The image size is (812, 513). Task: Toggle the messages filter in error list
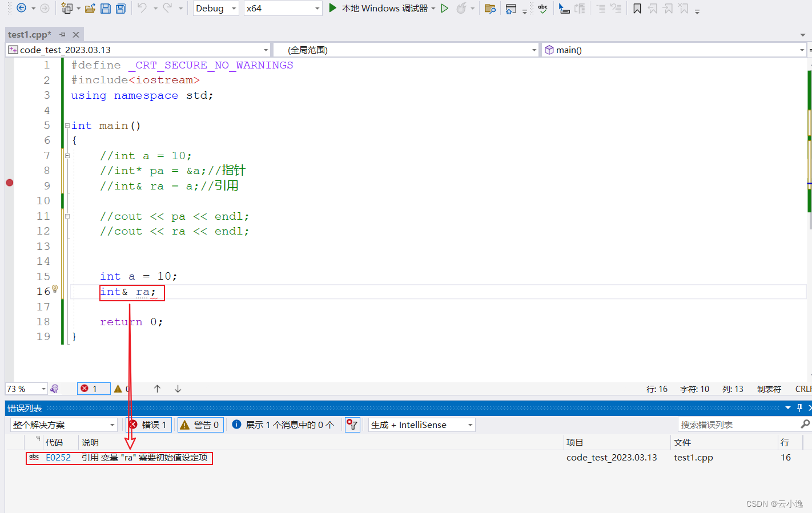pos(284,425)
